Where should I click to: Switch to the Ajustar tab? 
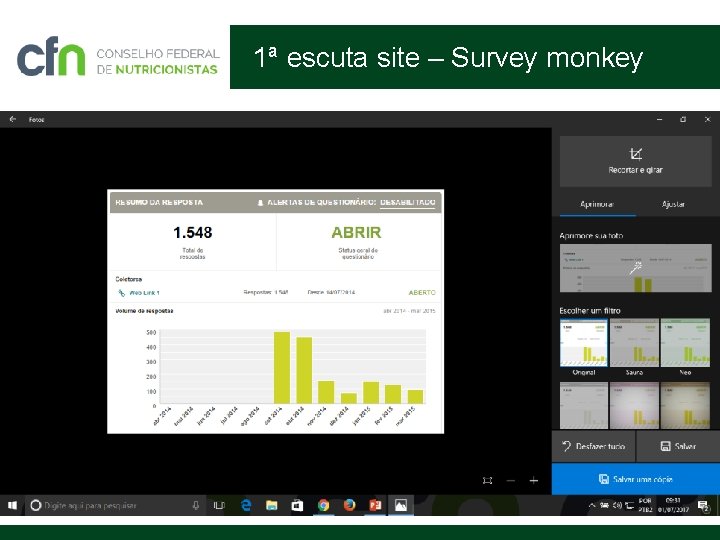[x=673, y=204]
